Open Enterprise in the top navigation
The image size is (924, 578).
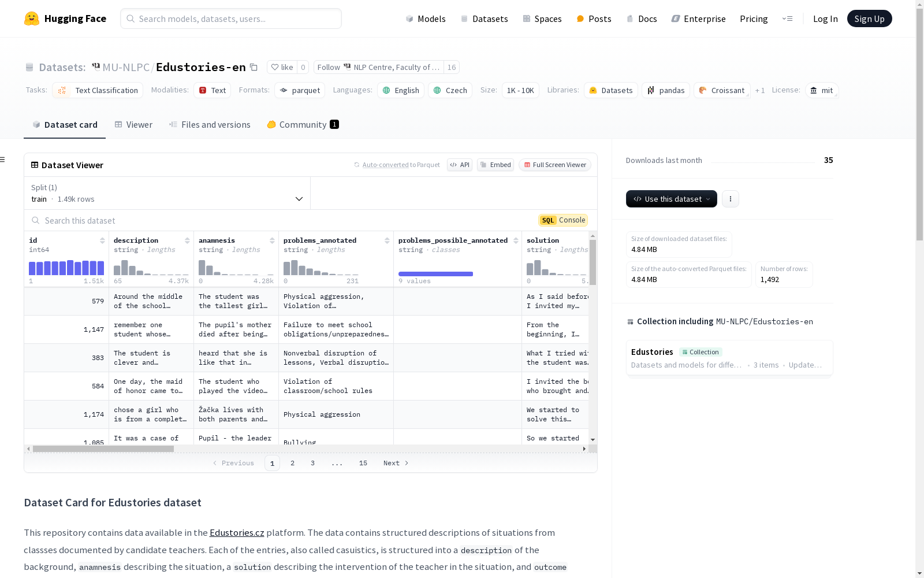pyautogui.click(x=698, y=18)
